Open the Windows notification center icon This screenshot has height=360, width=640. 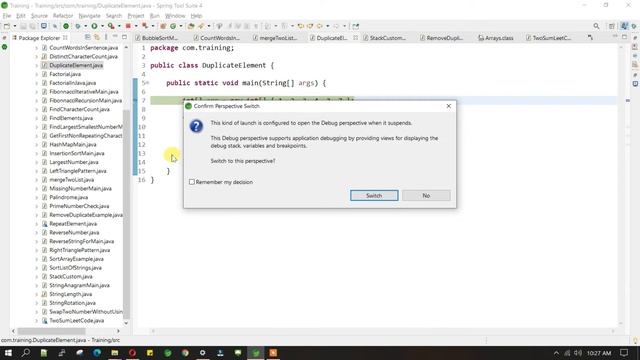pyautogui.click(x=624, y=353)
